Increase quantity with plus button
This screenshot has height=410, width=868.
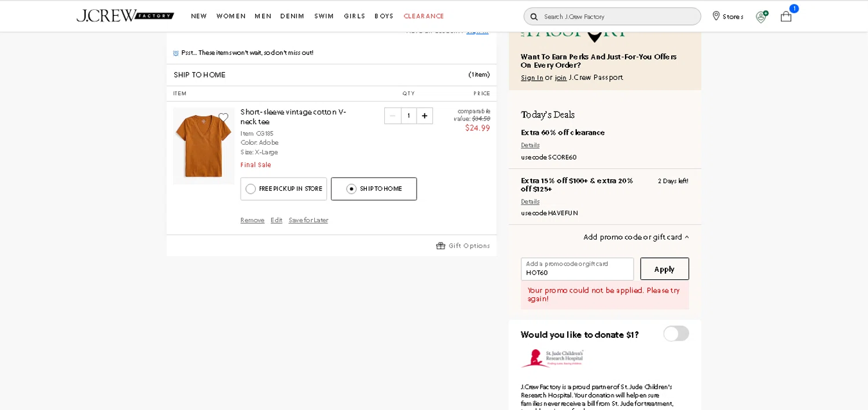tap(425, 116)
